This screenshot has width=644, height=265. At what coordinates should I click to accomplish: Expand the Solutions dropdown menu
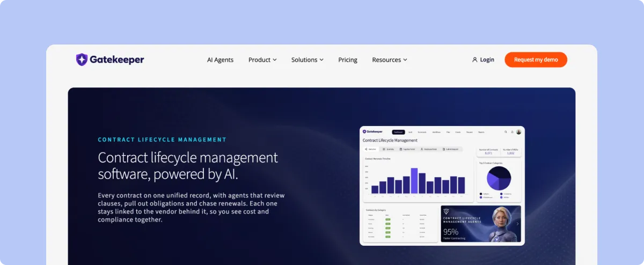(x=308, y=60)
